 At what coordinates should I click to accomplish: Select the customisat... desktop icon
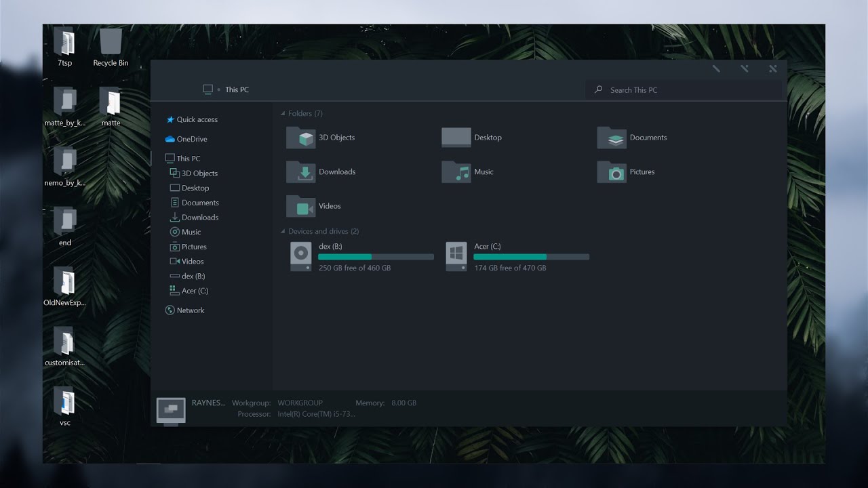click(65, 341)
